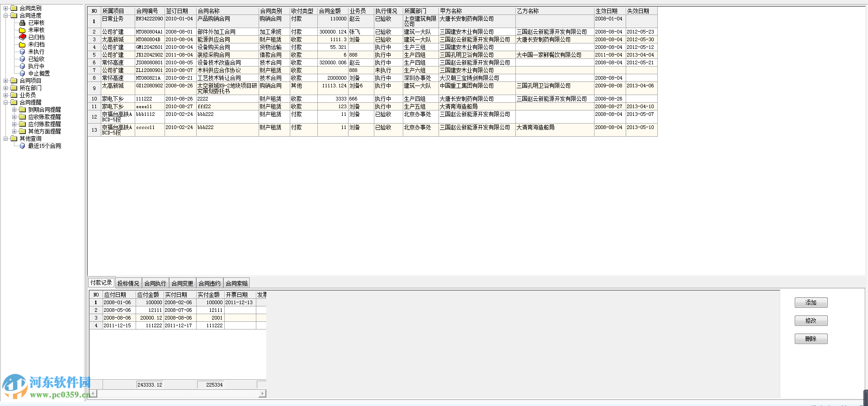Click the folder icon beside 其他查询
868x406 pixels.
click(x=14, y=139)
